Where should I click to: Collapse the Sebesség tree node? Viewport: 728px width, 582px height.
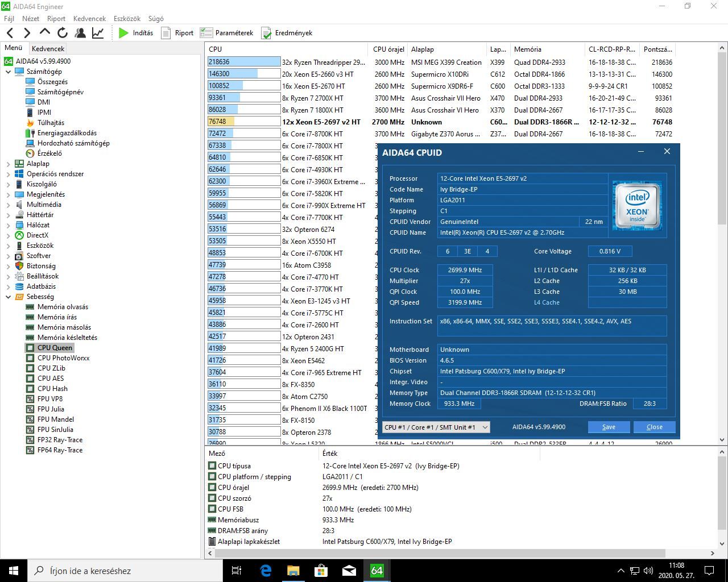(8, 297)
